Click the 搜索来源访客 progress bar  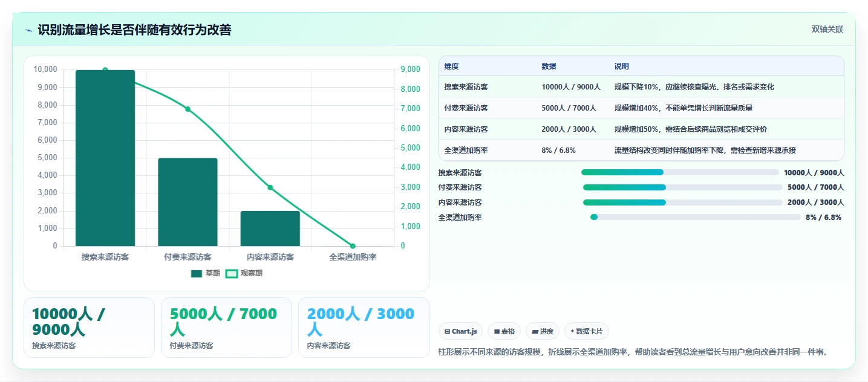[x=680, y=172]
